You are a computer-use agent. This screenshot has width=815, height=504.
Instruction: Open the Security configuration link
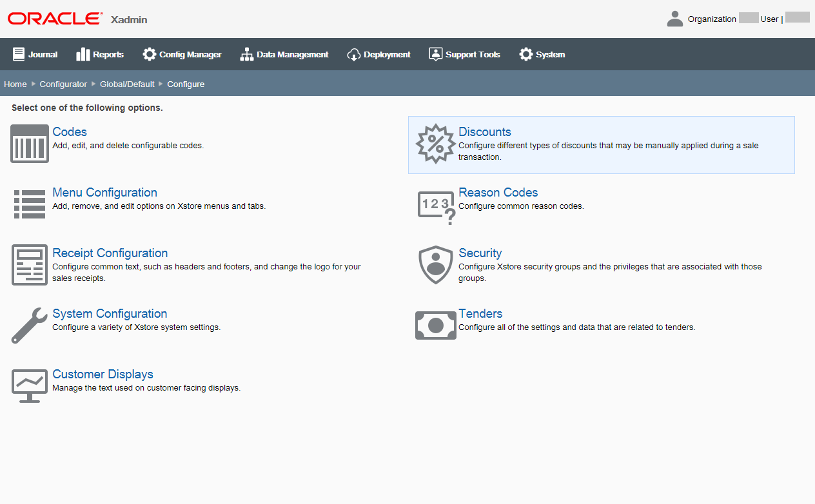(480, 253)
